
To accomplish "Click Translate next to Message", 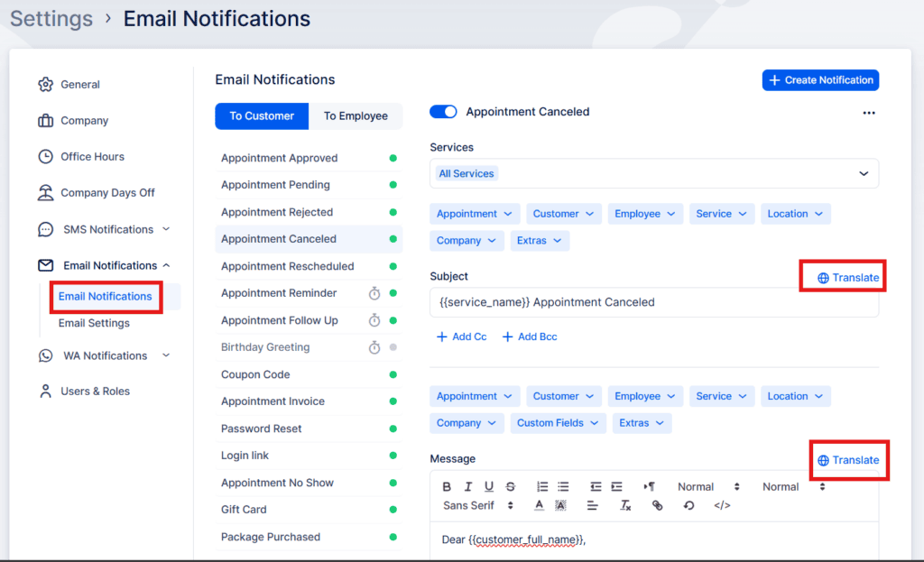I will (x=848, y=460).
